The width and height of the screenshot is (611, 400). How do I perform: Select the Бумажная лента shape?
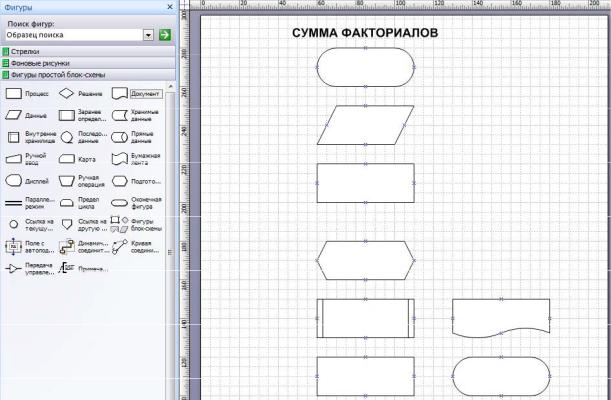(x=136, y=159)
